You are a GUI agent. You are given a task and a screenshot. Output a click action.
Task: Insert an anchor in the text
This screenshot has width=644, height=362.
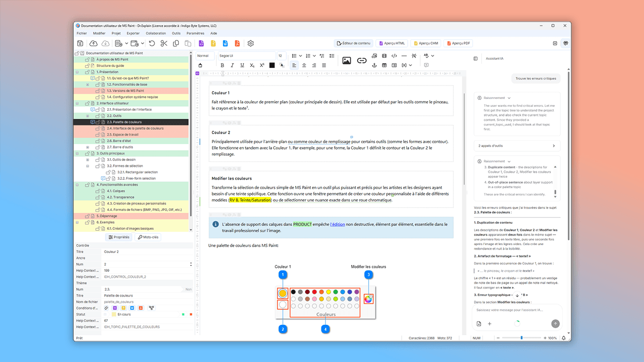click(x=375, y=65)
